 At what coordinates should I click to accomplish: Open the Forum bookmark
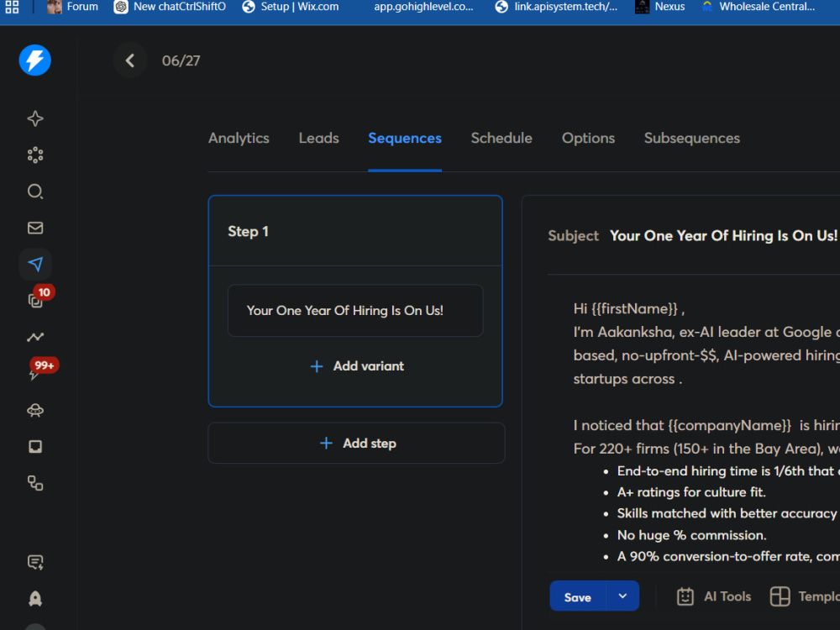point(72,7)
